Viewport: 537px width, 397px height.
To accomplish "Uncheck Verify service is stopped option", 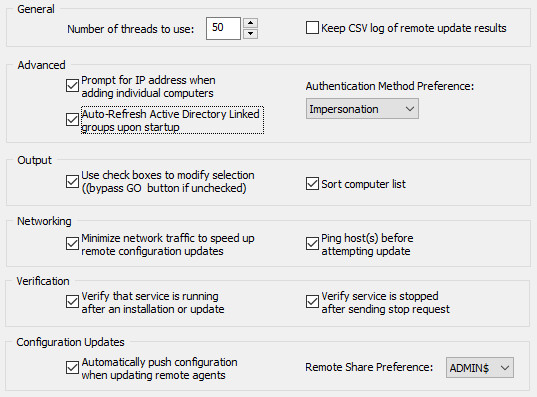I will (x=312, y=302).
